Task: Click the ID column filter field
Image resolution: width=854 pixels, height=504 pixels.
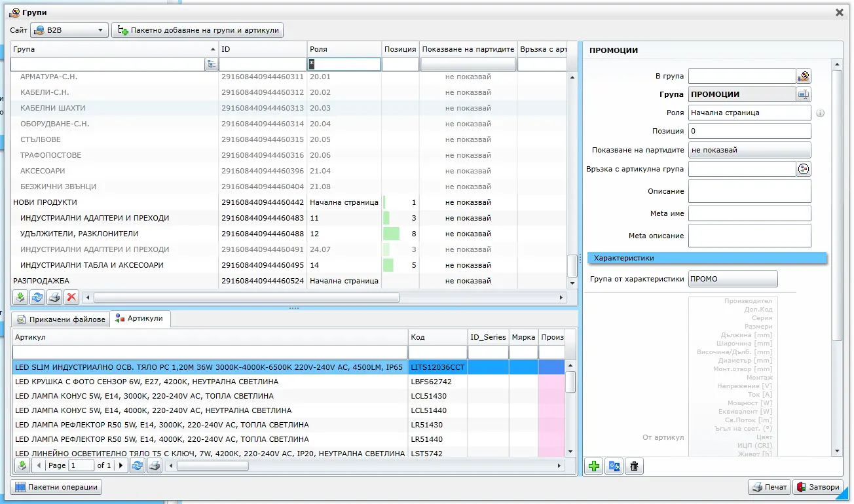Action: pos(263,64)
